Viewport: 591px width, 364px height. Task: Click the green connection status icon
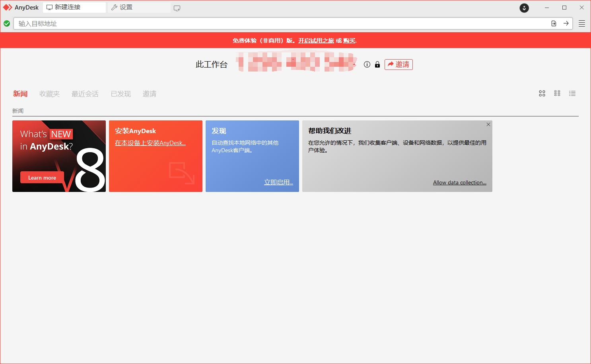[7, 23]
